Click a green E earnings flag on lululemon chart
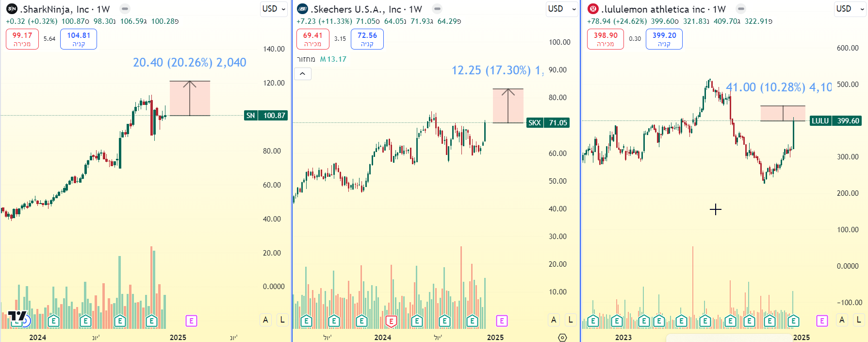The image size is (868, 342). (592, 321)
